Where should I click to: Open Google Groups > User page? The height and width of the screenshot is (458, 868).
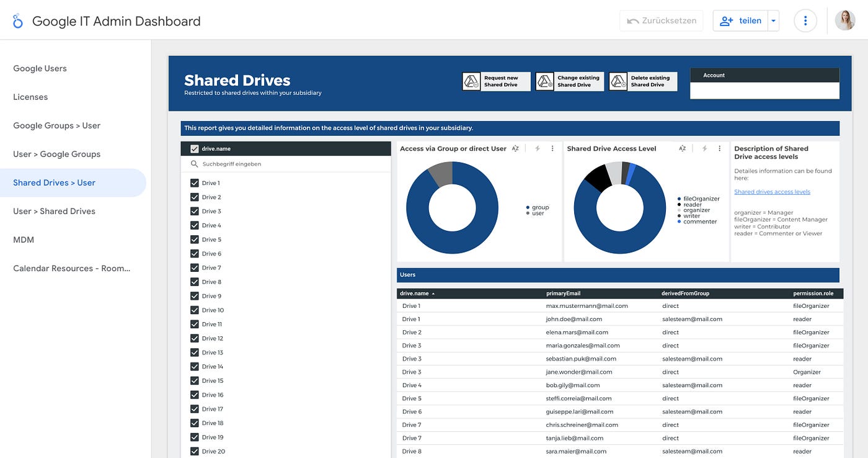(x=56, y=125)
